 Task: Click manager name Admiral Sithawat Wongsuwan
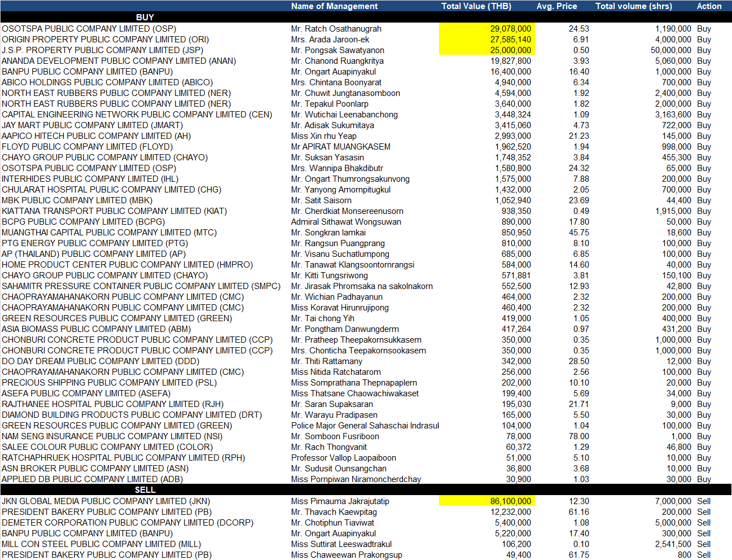pyautogui.click(x=346, y=222)
